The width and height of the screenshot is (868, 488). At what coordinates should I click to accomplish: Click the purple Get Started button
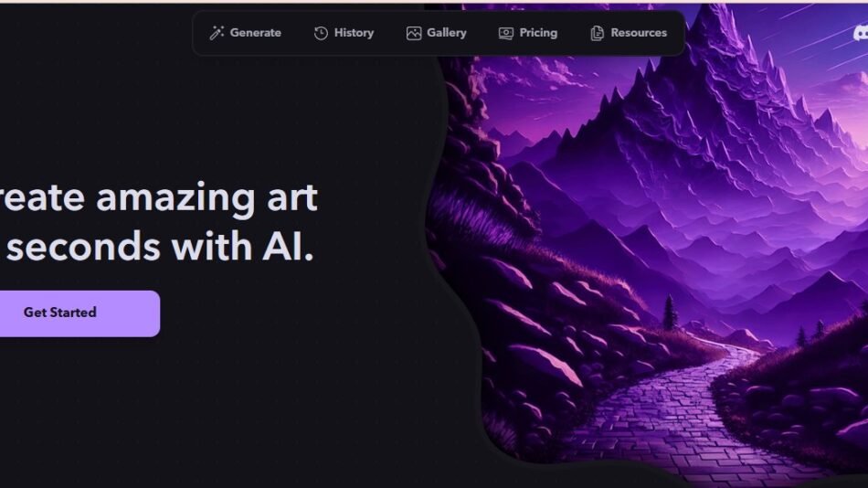(x=79, y=313)
